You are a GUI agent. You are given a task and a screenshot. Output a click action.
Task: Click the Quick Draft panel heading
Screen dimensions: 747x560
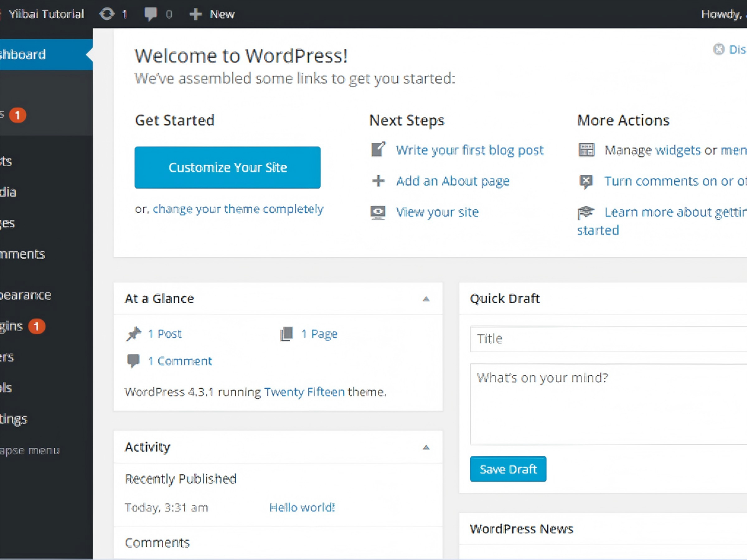point(505,299)
